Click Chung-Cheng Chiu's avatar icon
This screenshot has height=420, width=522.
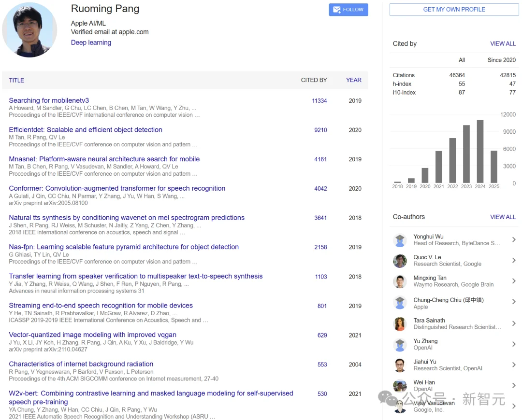(400, 303)
